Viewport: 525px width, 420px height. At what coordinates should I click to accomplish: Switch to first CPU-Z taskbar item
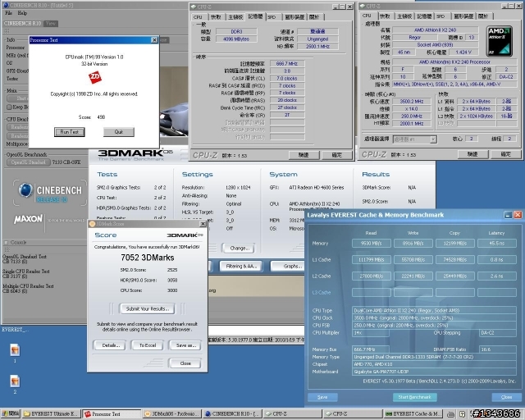click(292, 413)
